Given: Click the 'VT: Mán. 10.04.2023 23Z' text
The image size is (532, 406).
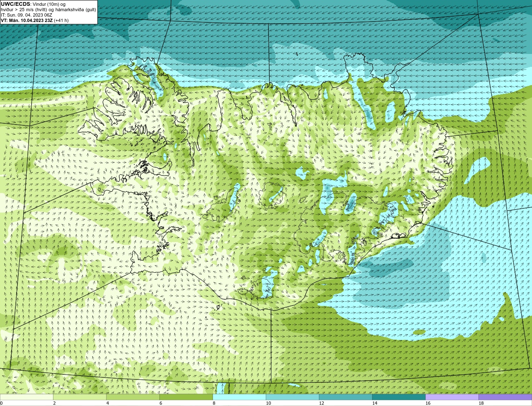Looking at the screenshot, I should pyautogui.click(x=27, y=20).
